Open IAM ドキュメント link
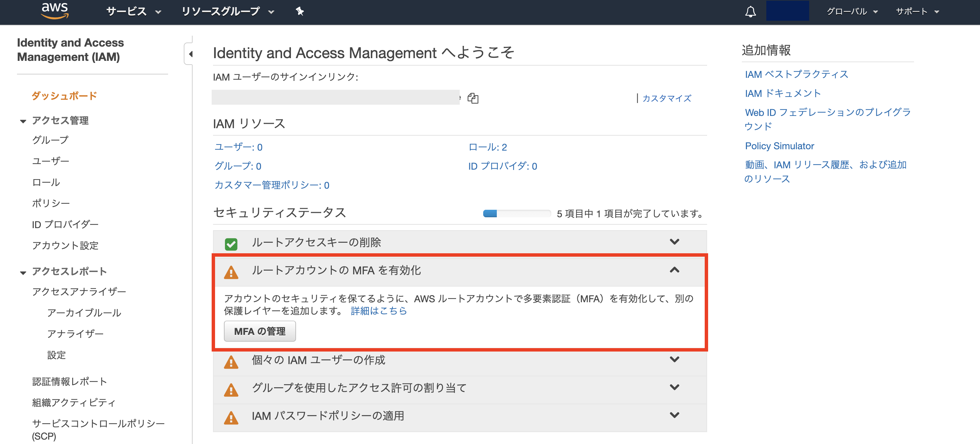The image size is (980, 444). pyautogui.click(x=783, y=93)
